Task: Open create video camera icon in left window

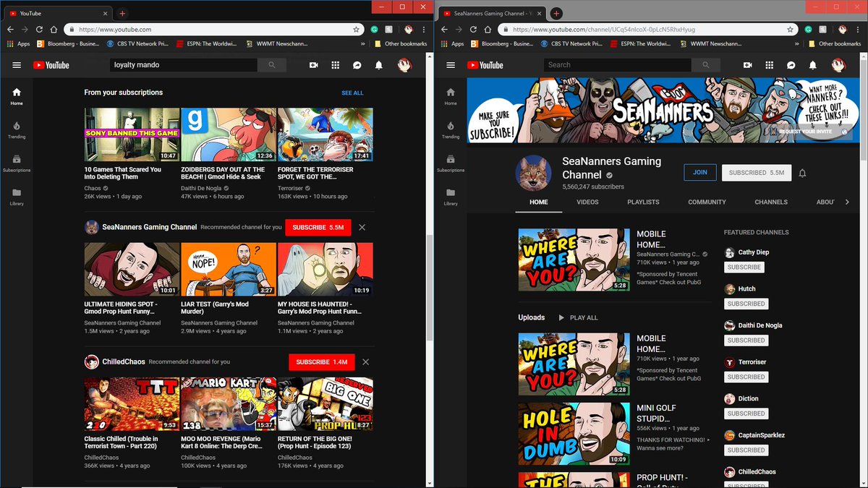Action: 314,65
